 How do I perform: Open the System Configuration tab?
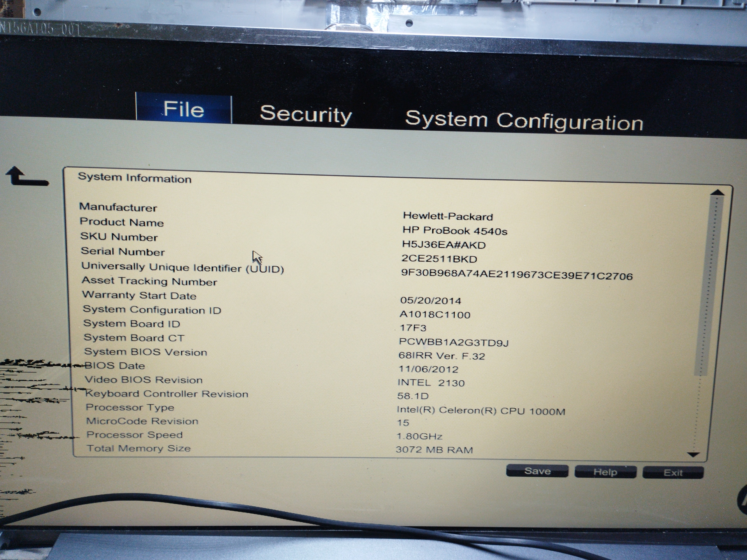(524, 120)
